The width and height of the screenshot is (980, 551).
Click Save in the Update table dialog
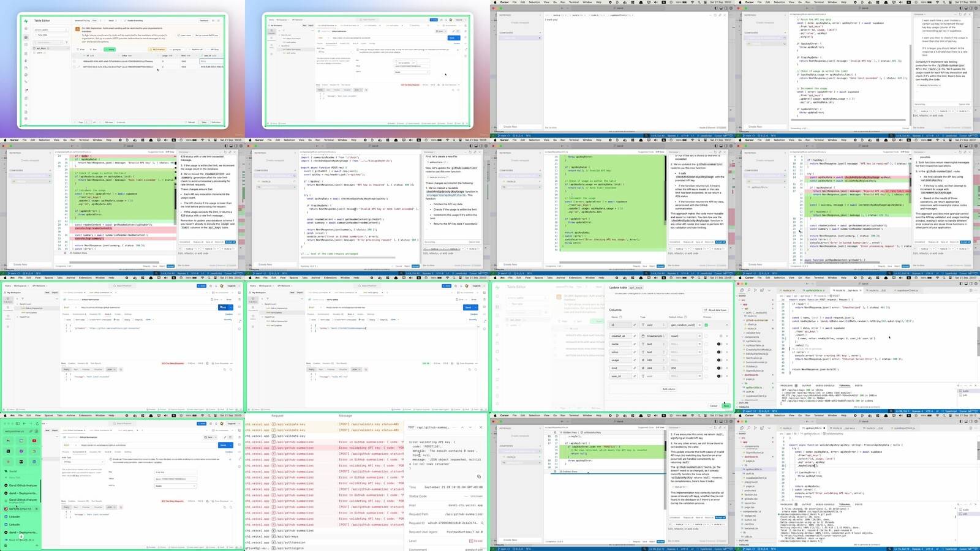pos(726,406)
